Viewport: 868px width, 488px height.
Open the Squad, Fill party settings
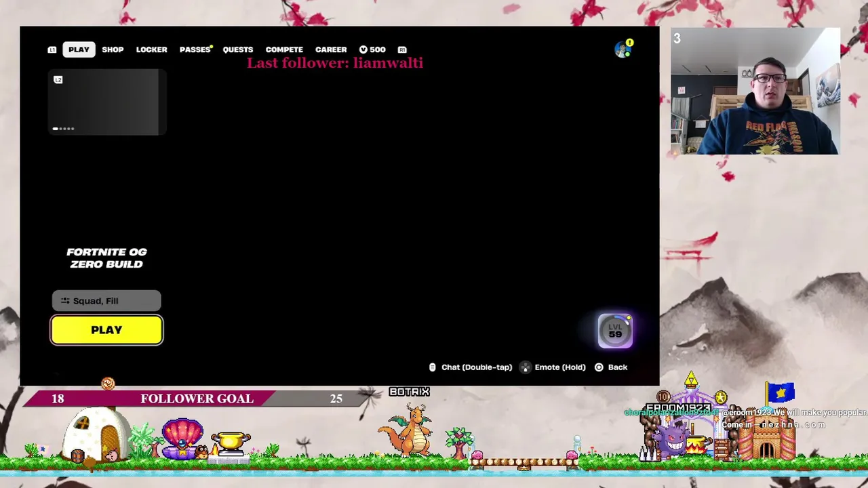106,301
